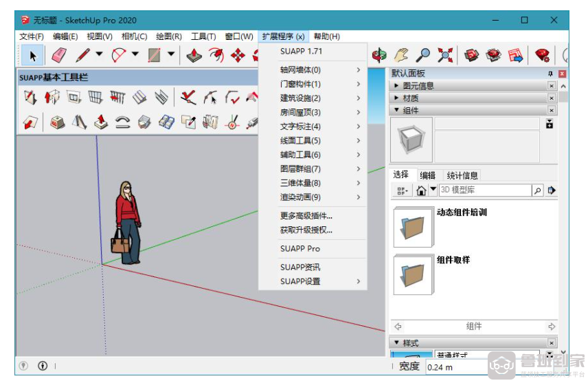
Task: Click the SUAPP railing fence icon
Action: tap(117, 98)
